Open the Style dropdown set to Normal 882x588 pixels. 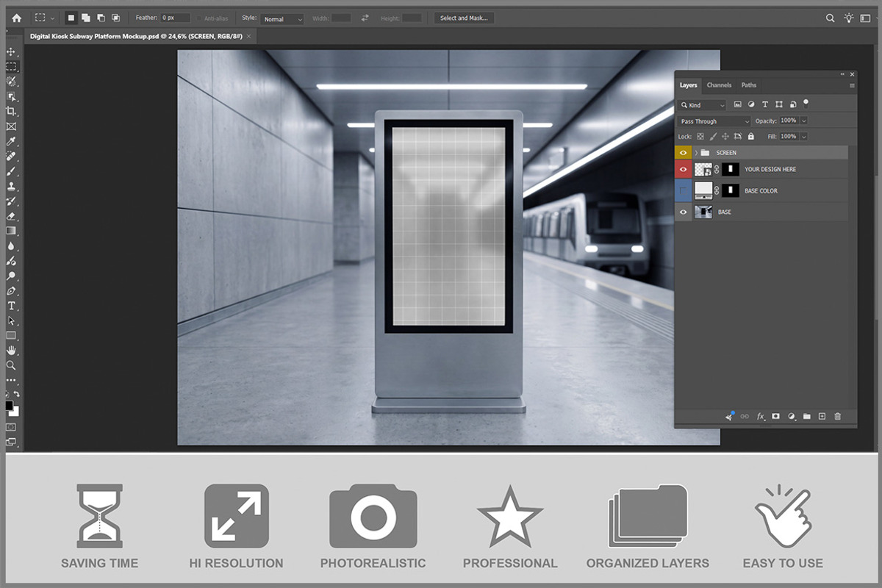click(282, 18)
